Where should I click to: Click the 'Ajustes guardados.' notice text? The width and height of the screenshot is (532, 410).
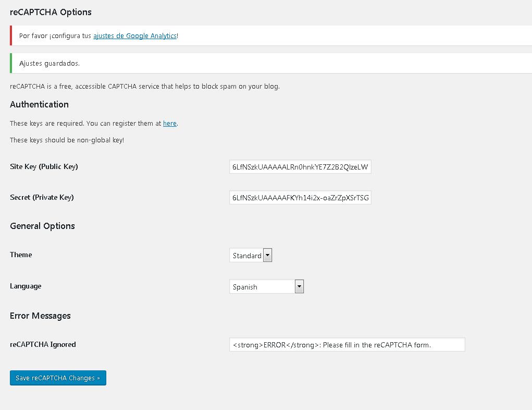[50, 63]
